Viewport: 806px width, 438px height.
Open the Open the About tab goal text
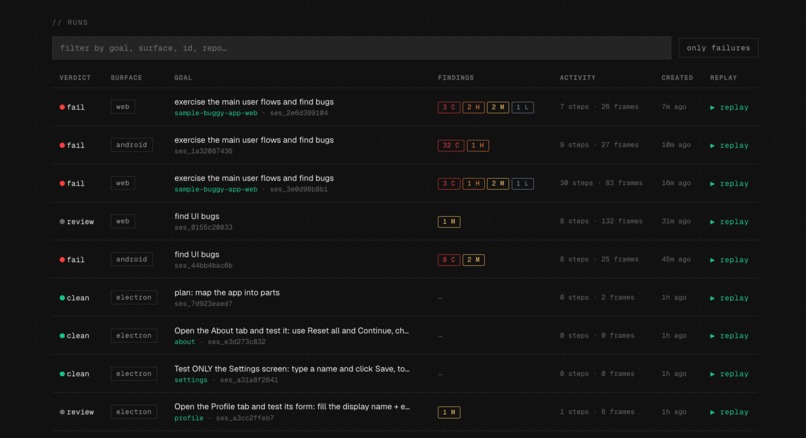coord(291,331)
